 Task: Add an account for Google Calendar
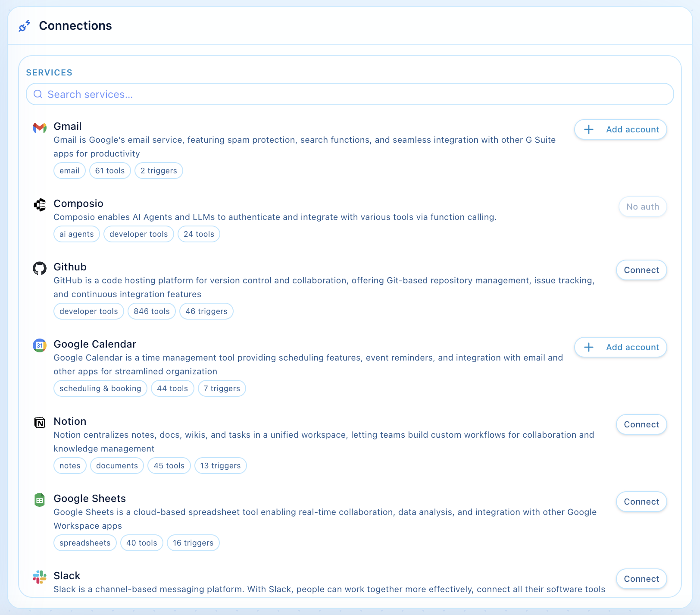tap(621, 347)
